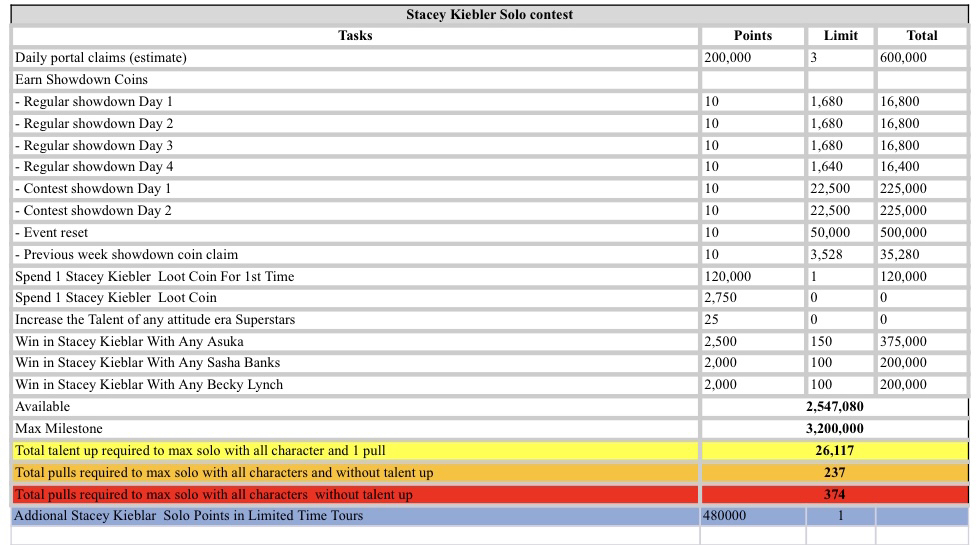Select 'Loot Coin For 1st Time' task cell
Screen dimensions: 980x545
coord(355,276)
